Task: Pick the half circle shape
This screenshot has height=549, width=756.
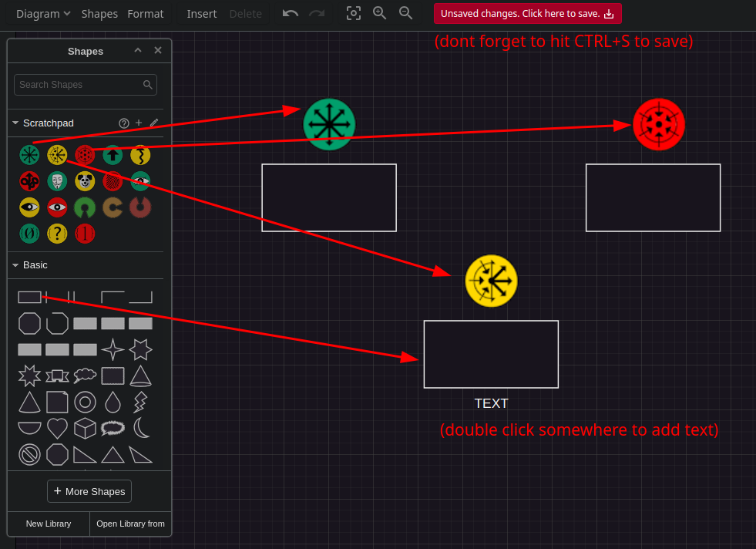Action: tap(29, 428)
